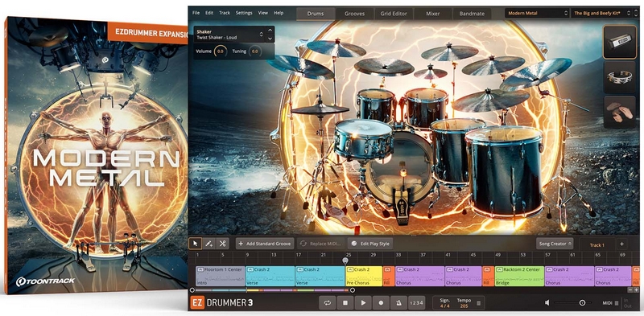
Task: Open the MIDI settings menu icon
Action: [616, 303]
